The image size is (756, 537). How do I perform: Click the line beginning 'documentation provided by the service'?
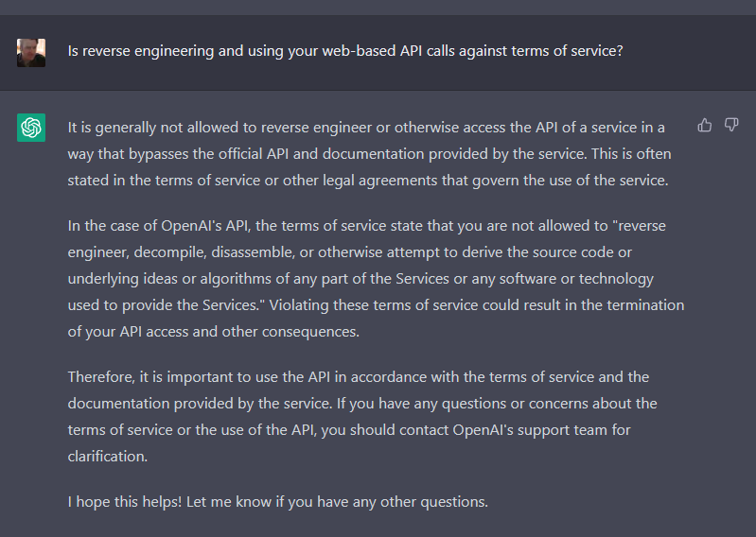click(362, 404)
